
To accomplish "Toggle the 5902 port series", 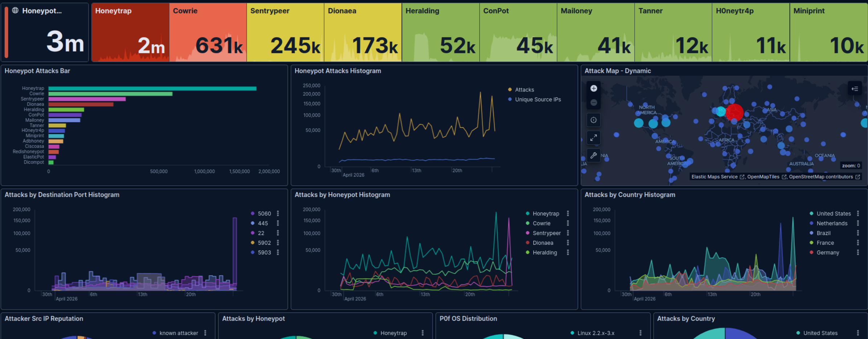I will pyautogui.click(x=264, y=243).
